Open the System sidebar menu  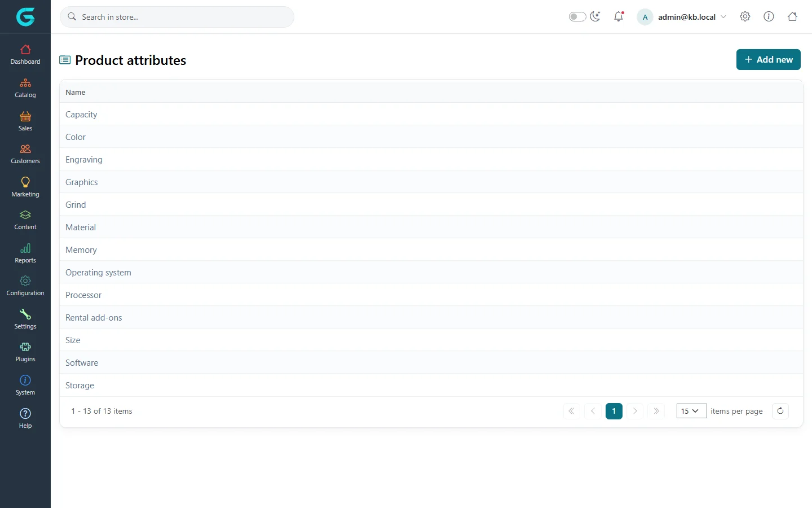coord(25,386)
